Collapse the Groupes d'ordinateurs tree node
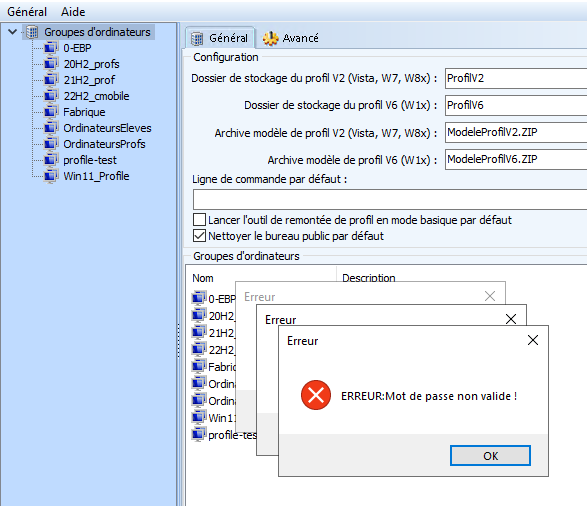The height and width of the screenshot is (506, 587). click(x=12, y=32)
